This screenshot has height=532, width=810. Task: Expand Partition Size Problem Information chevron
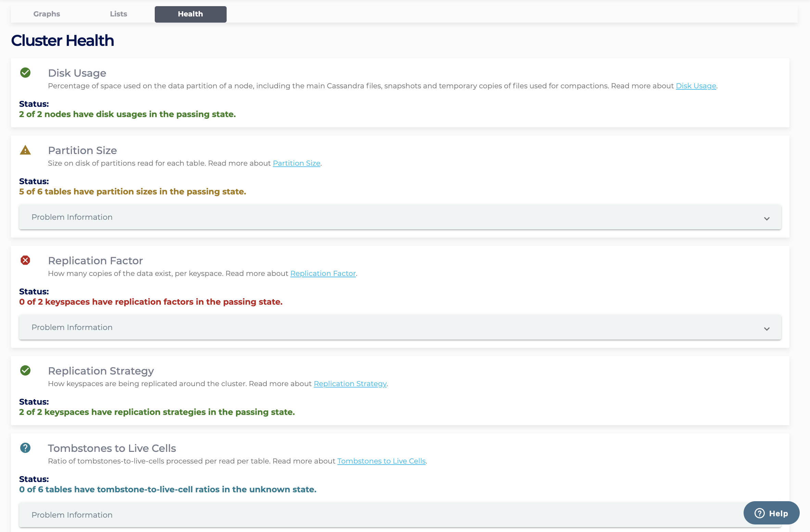767,218
